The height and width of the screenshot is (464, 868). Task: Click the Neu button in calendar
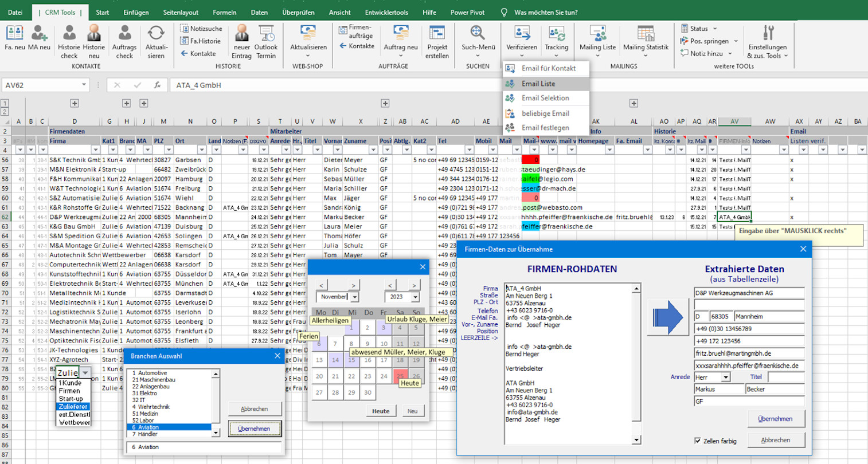click(x=412, y=411)
